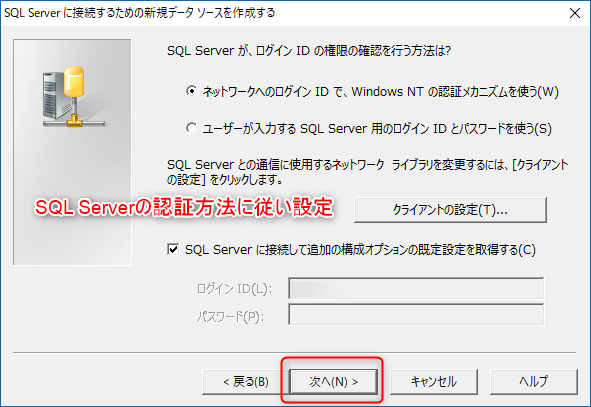This screenshot has width=591, height=407.
Task: Click the 次へ(N) > next button
Action: click(333, 381)
